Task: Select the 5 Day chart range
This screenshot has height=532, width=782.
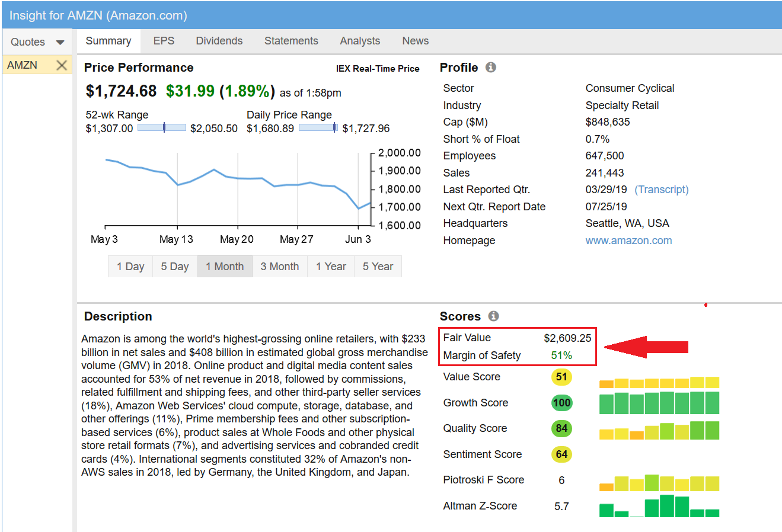Action: point(175,267)
